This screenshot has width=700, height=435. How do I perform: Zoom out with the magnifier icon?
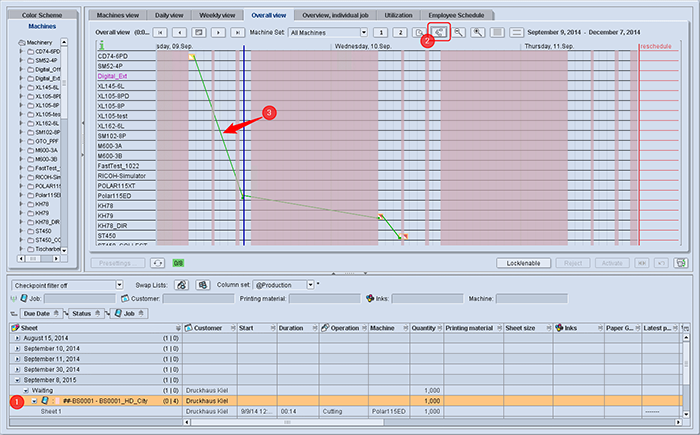tap(458, 32)
